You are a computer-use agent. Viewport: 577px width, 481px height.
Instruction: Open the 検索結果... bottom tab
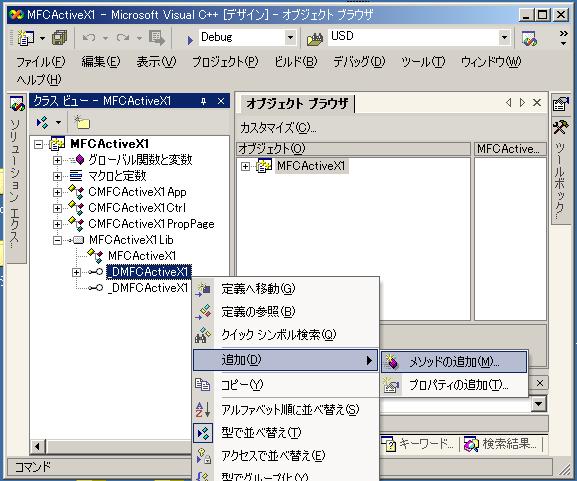point(501,444)
